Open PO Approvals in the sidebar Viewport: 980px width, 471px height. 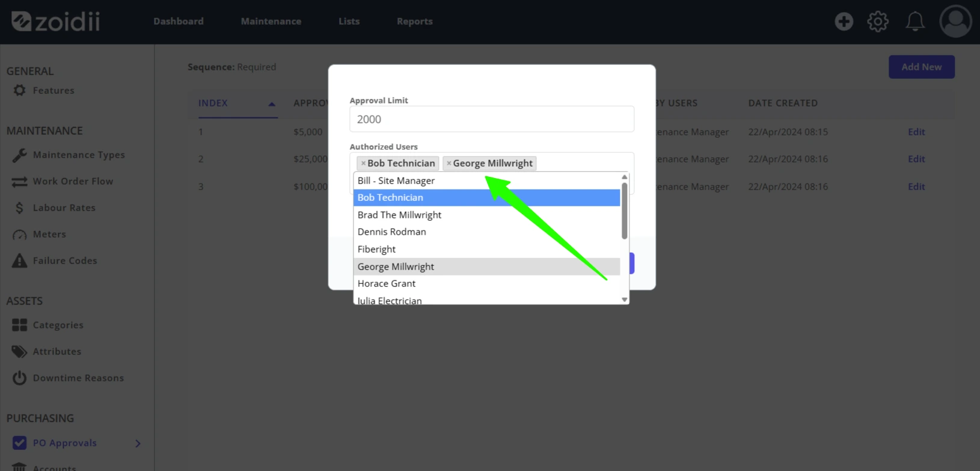point(64,443)
